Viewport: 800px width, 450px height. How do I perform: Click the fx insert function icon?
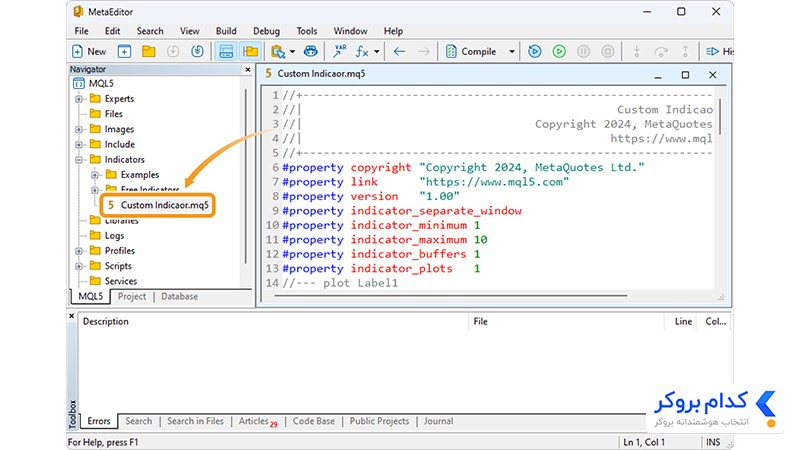pos(362,52)
